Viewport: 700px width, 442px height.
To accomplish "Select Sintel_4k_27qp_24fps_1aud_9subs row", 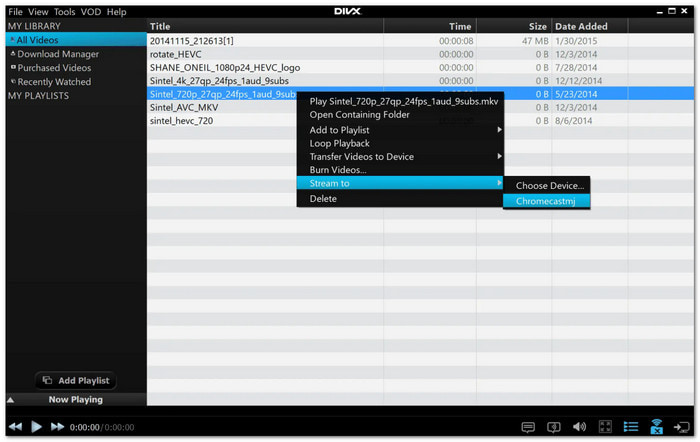I will (420, 81).
